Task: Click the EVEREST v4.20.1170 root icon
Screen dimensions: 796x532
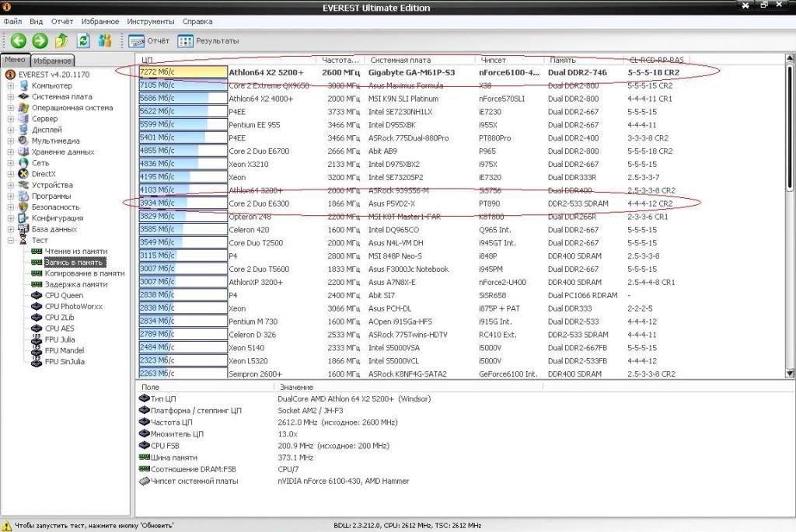Action: click(x=10, y=75)
